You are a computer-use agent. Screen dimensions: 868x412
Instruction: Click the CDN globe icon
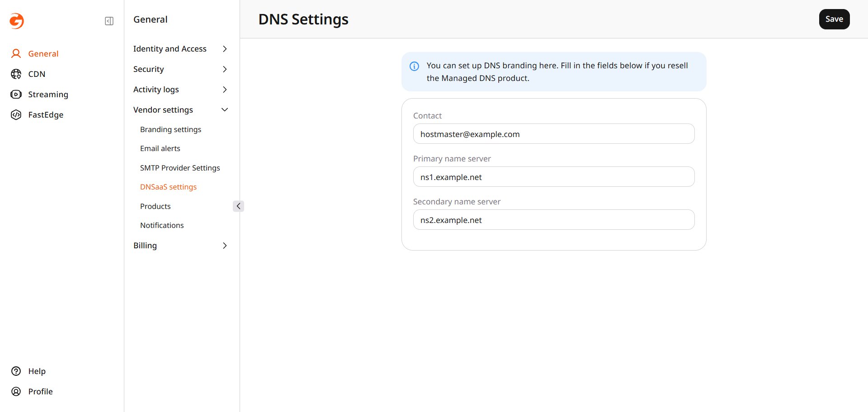[x=16, y=74]
